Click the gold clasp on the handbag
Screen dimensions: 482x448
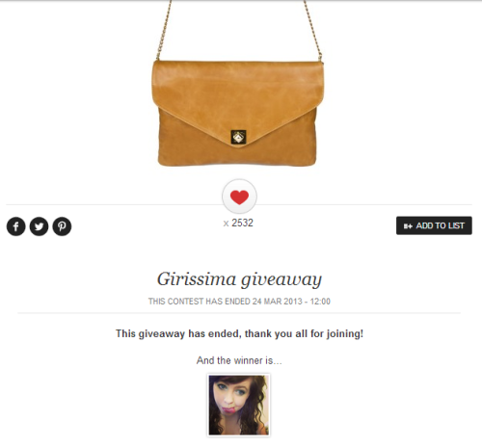coord(238,137)
